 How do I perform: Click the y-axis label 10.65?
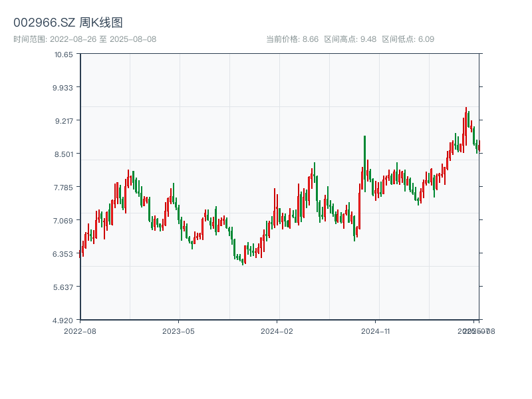[x=63, y=55]
